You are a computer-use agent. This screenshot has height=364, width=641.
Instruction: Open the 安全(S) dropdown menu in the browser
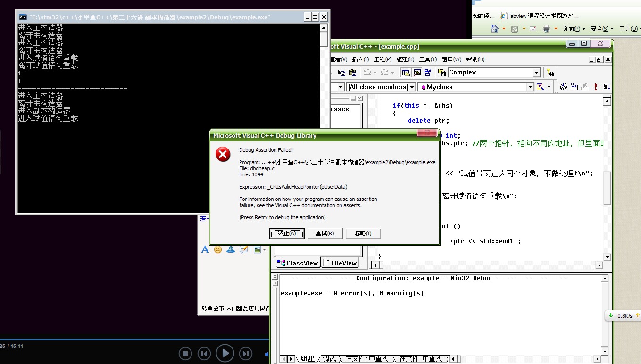tap(602, 29)
